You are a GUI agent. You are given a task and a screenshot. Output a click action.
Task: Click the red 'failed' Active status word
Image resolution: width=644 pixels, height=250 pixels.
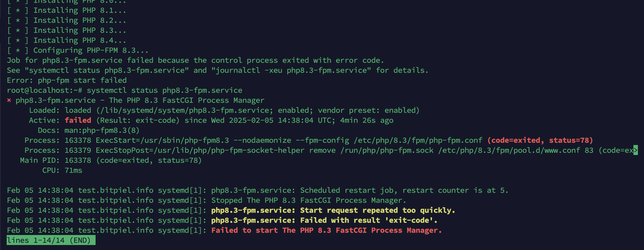click(78, 120)
